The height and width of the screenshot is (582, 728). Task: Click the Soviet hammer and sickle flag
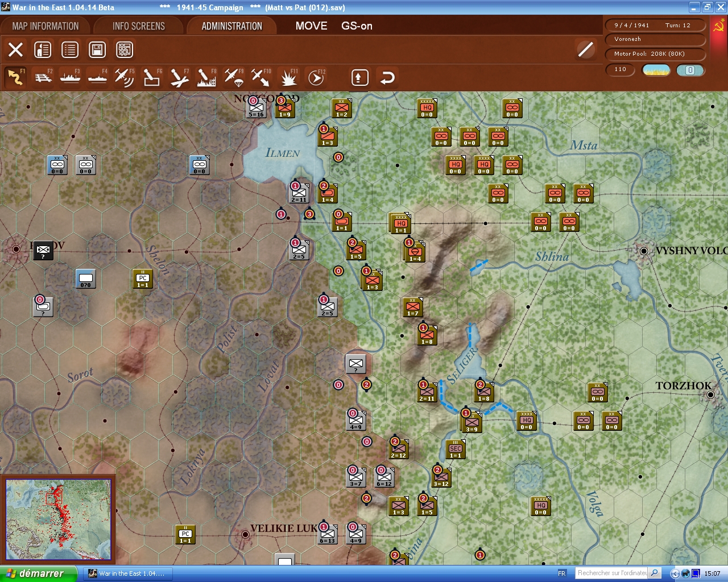click(x=719, y=26)
